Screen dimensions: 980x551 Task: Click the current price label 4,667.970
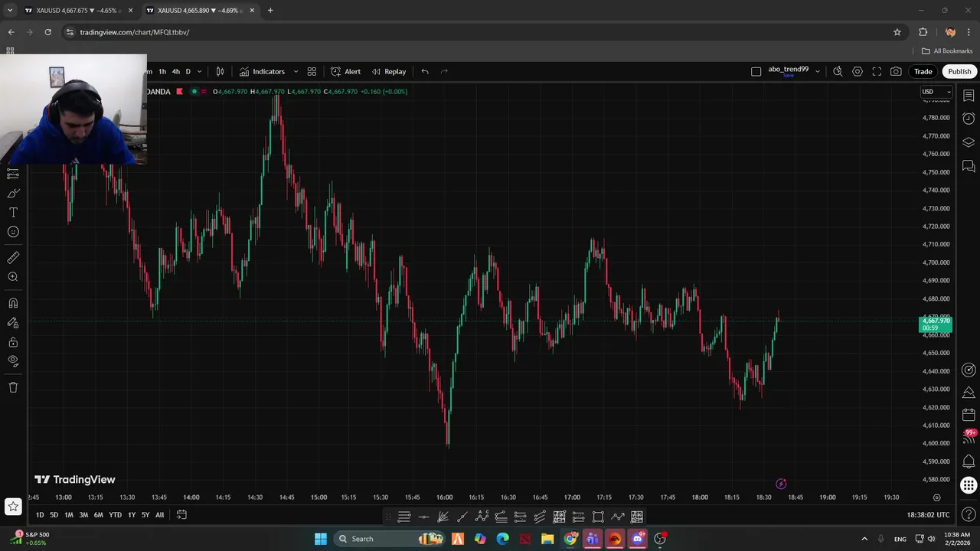coord(936,324)
